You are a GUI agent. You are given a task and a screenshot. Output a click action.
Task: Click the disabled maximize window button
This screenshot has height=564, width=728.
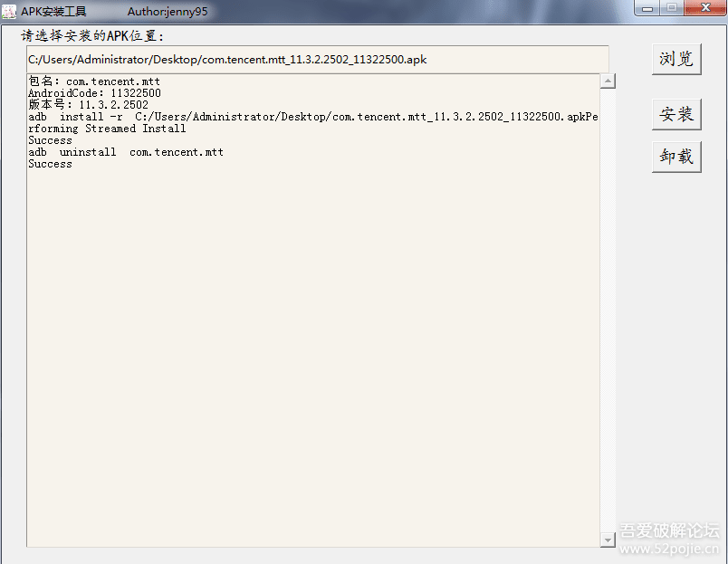(672, 8)
